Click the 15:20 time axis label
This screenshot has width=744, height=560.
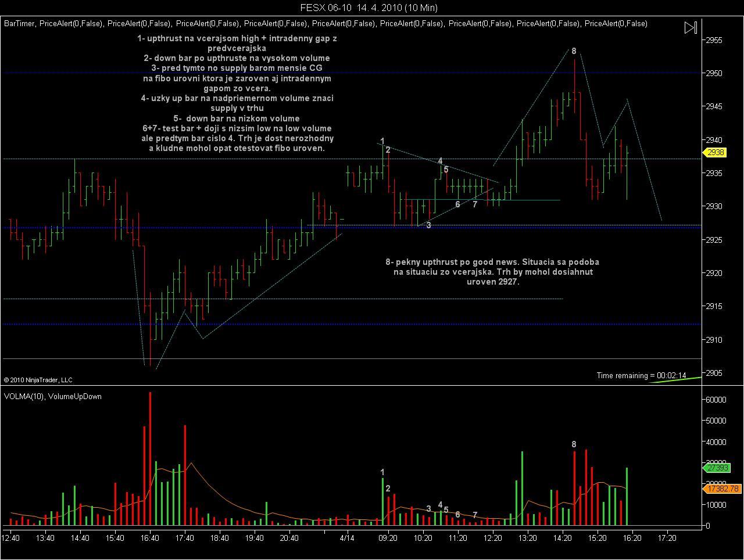pyautogui.click(x=597, y=538)
